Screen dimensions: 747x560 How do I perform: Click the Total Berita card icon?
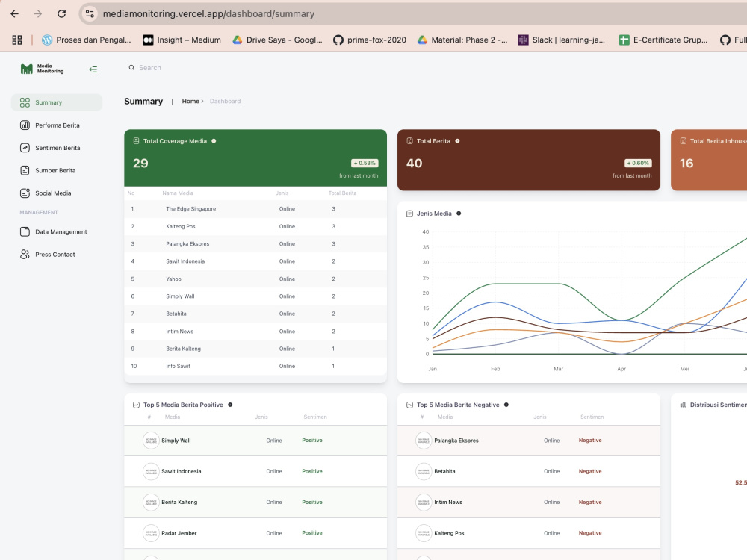click(x=409, y=141)
